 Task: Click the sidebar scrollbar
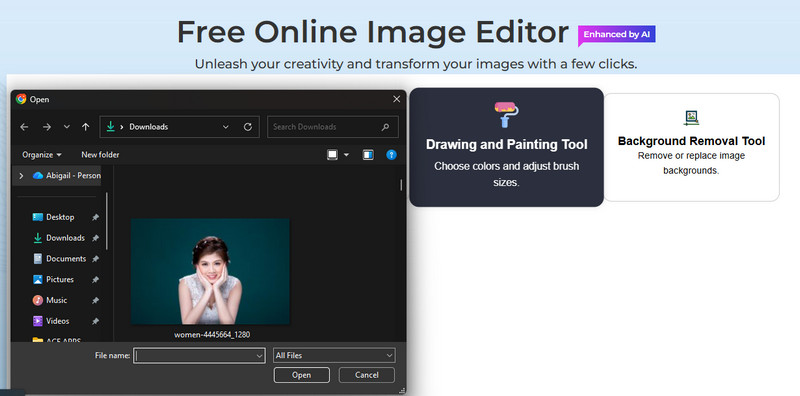107,221
